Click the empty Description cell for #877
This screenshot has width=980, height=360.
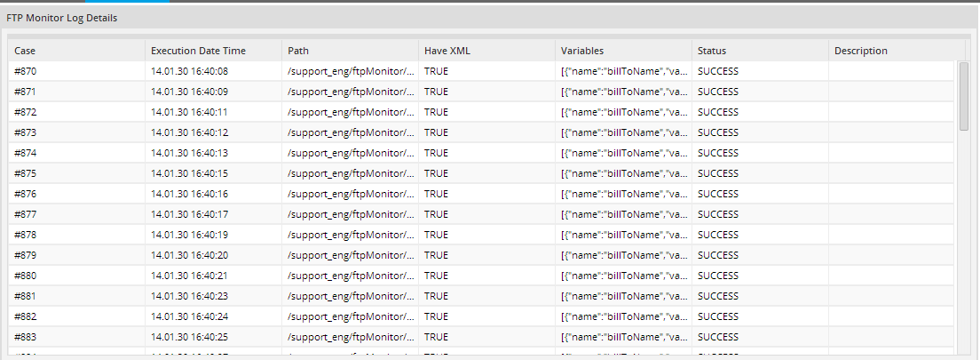(x=891, y=214)
